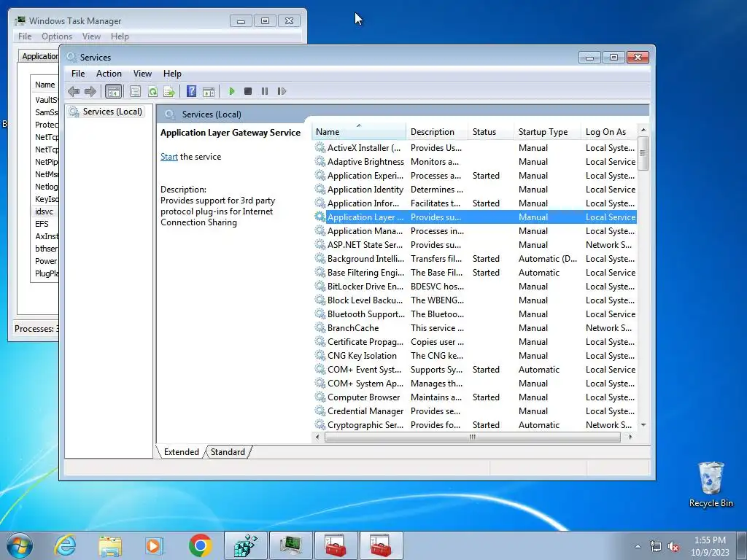Screen dimensions: 747x560
Task: Stop the service with square icon
Action: pyautogui.click(x=248, y=91)
